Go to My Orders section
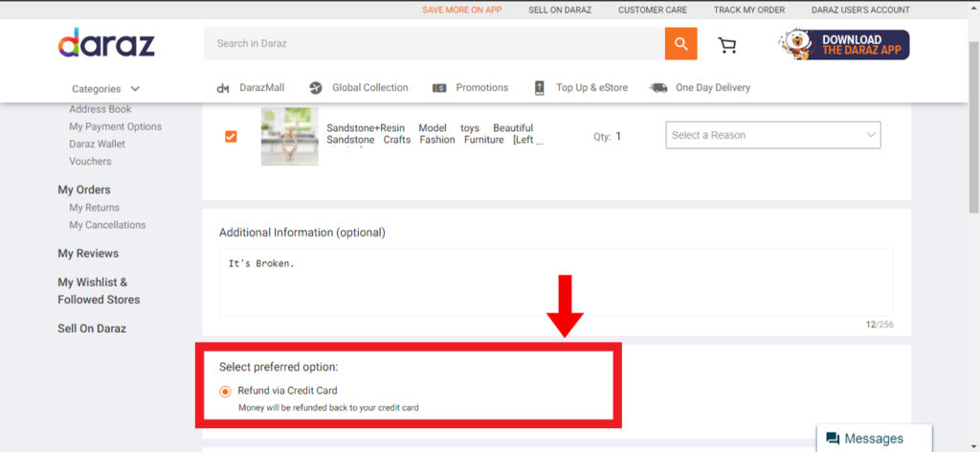The height and width of the screenshot is (452, 980). [x=84, y=190]
